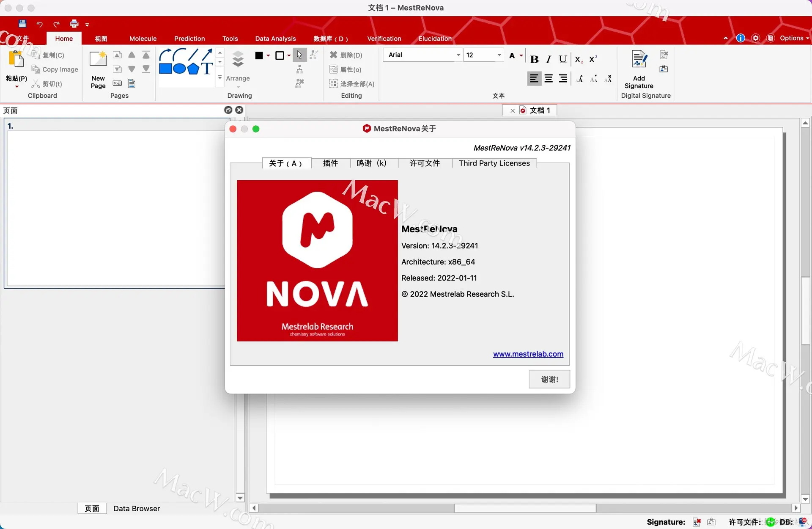Open 属性(o) properties
The width and height of the screenshot is (812, 529).
pos(346,69)
